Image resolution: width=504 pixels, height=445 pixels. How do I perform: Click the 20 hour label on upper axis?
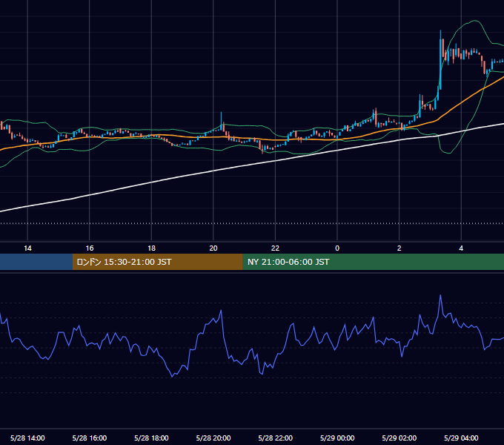click(x=213, y=248)
